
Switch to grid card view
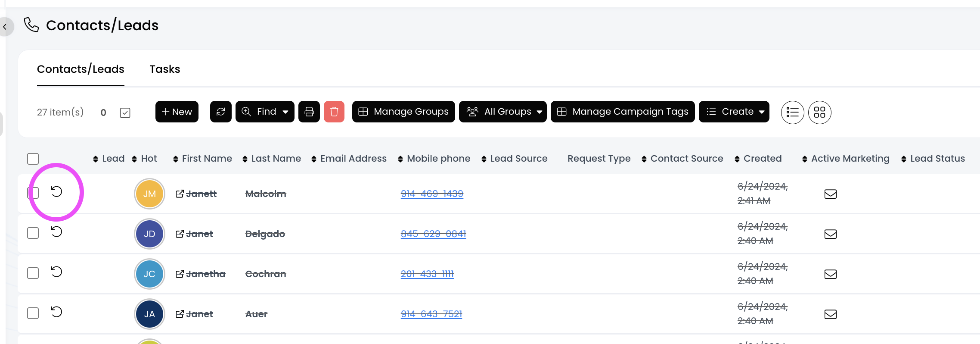[819, 113]
